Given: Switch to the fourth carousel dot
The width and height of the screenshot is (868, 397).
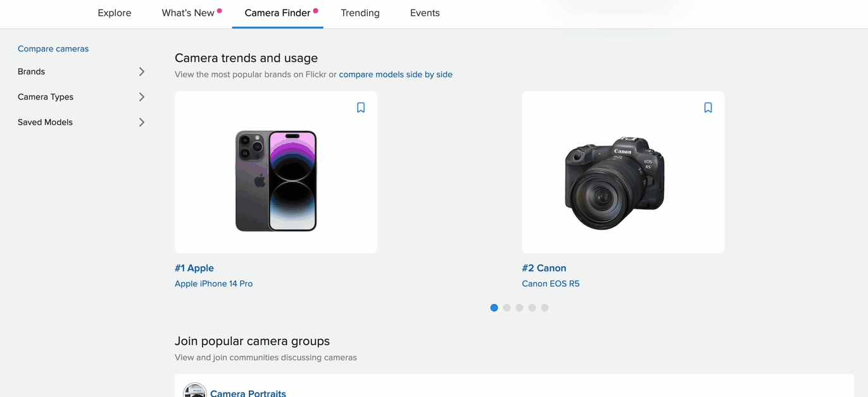Looking at the screenshot, I should tap(532, 308).
